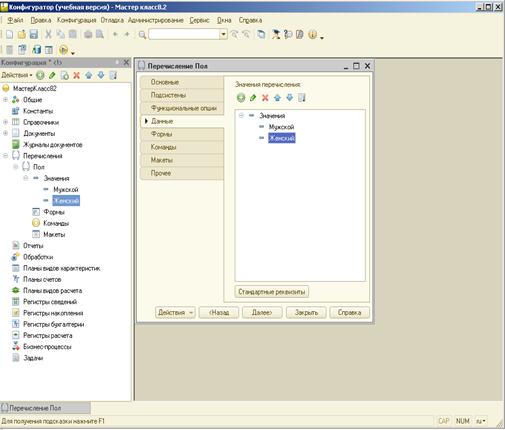Open the search field dropdown arrow
The image size is (505, 430).
point(223,34)
